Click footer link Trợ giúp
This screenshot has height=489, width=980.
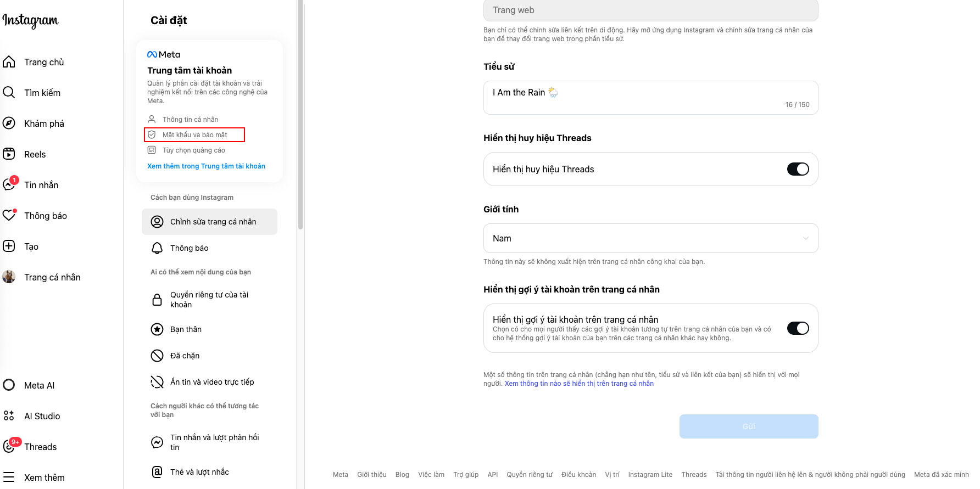466,475
